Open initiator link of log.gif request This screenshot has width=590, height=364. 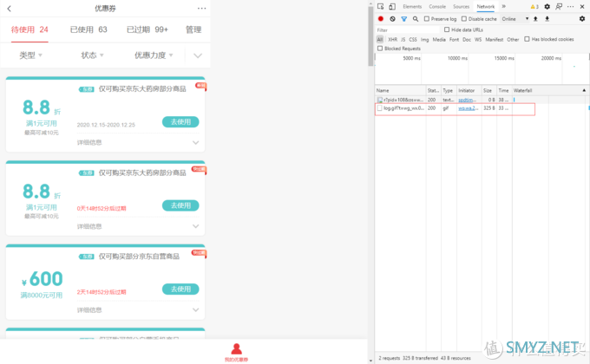[x=468, y=108]
